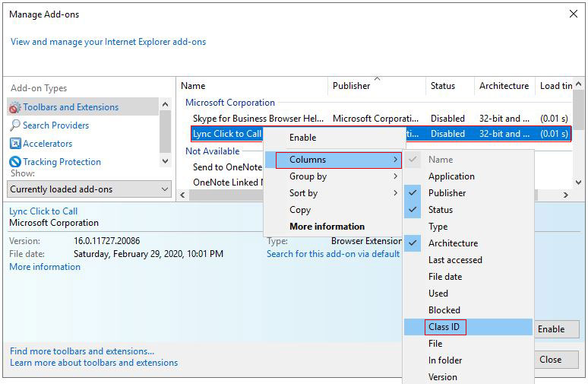The image size is (588, 384).
Task: Open Find more toolbars and extensions link
Action: coord(82,351)
